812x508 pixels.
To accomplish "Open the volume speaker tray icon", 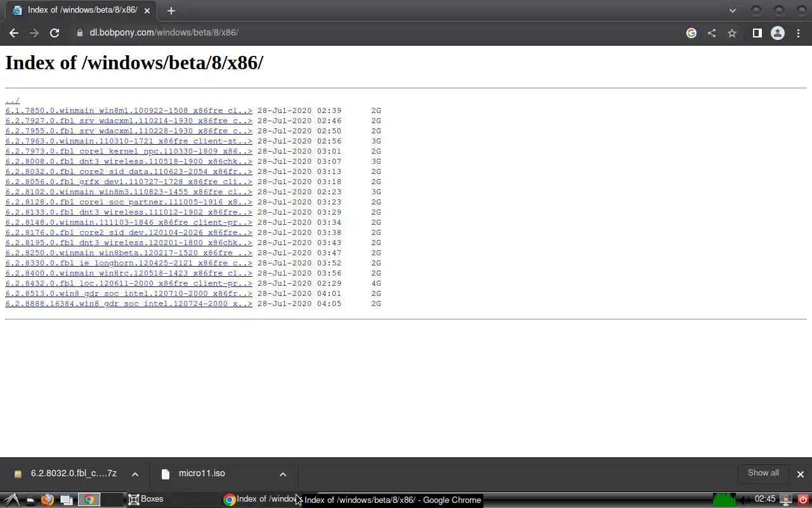I will [745, 500].
